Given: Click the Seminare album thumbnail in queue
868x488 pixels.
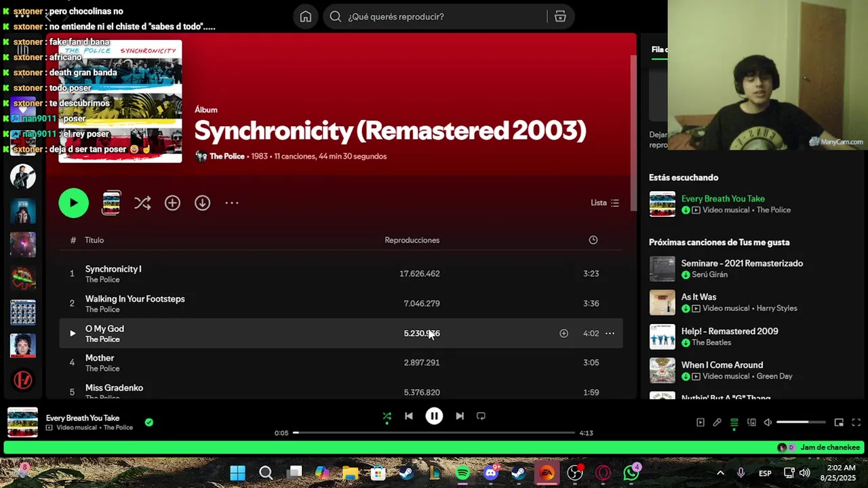Looking at the screenshot, I should (x=663, y=268).
